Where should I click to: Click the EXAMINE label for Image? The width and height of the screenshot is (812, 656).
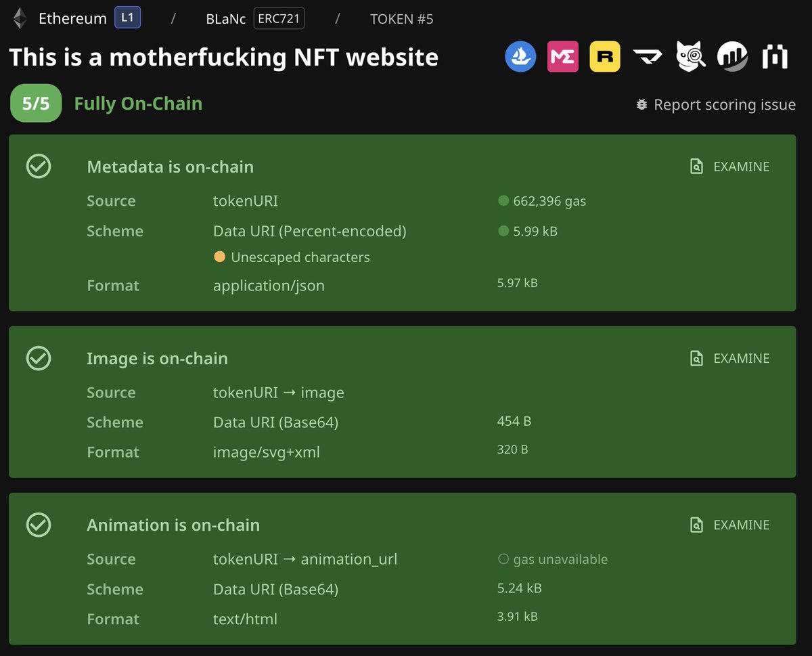tap(742, 358)
